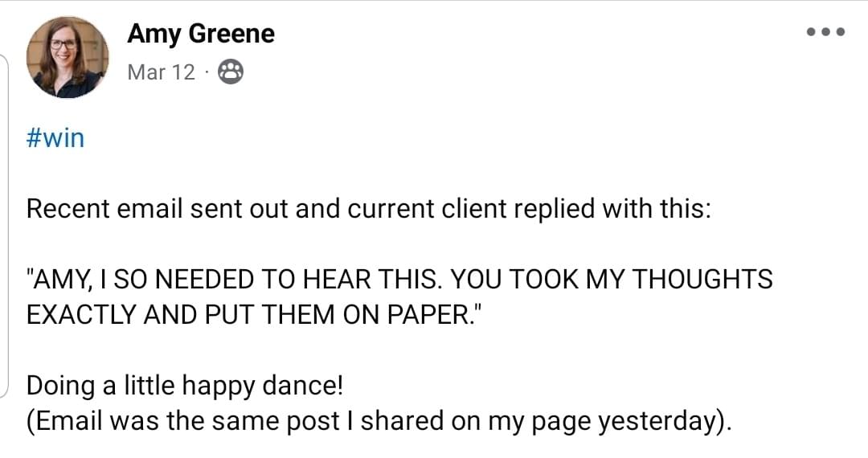Click the 'Email was the same post' line
The image size is (868, 458).
(379, 421)
